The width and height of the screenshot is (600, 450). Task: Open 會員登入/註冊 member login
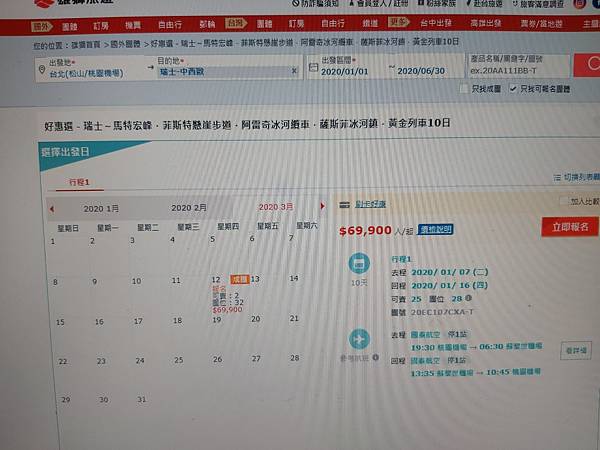379,3
